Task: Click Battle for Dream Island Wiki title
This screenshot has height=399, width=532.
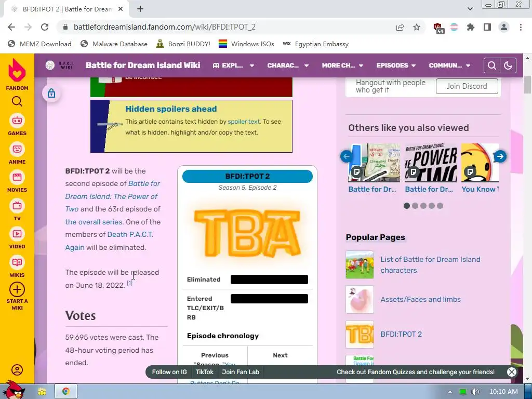Action: click(143, 65)
